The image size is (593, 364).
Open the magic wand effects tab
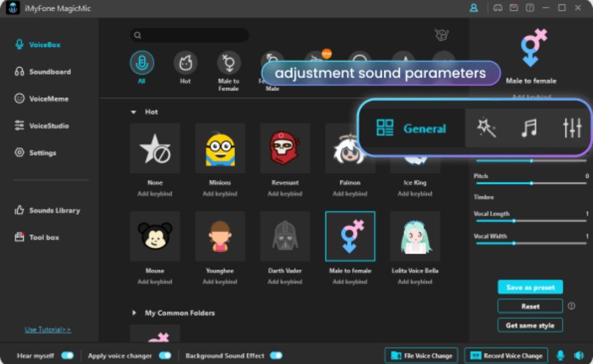[486, 128]
